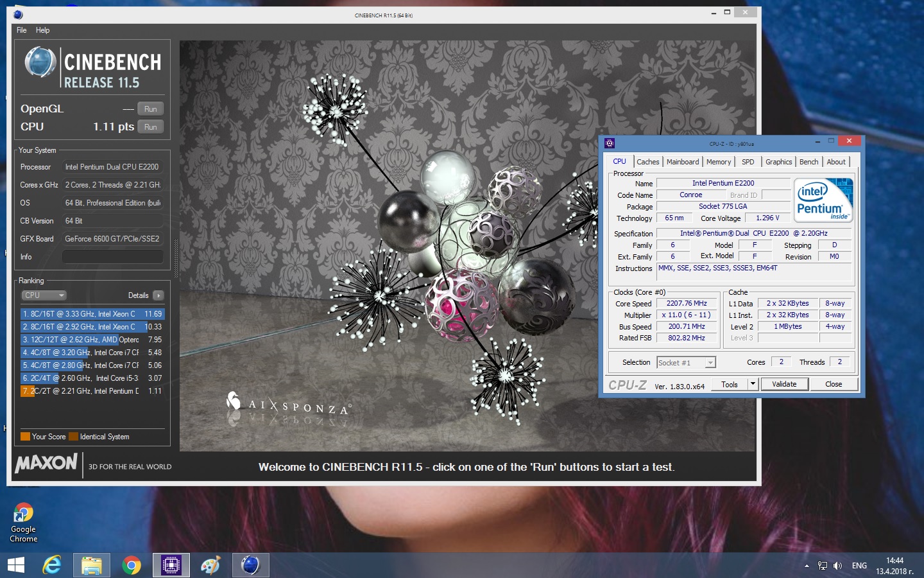The image size is (924, 578).
Task: Switch to the Bench tab in CPU-Z
Action: (809, 162)
